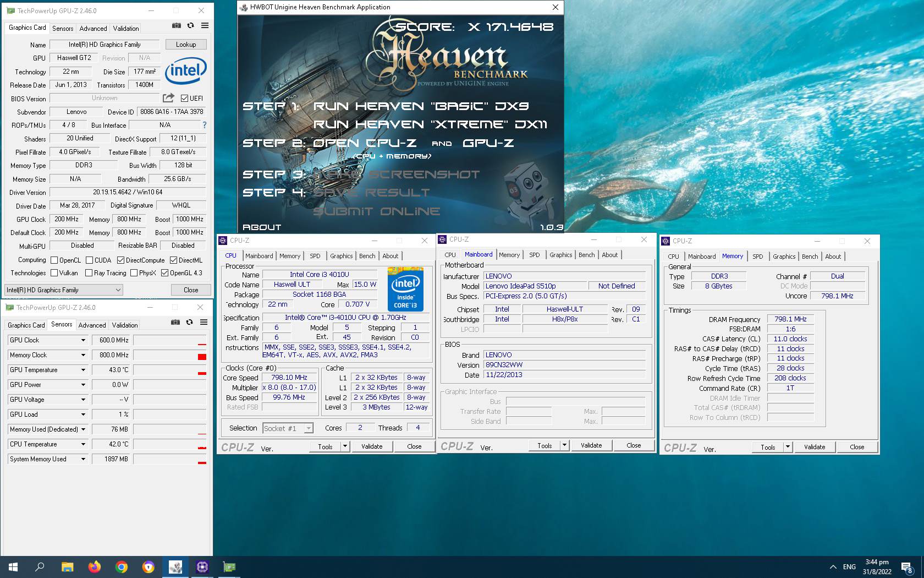Click the GPU name field Intel(R) HD Graphics Family
This screenshot has height=578, width=924.
105,45
